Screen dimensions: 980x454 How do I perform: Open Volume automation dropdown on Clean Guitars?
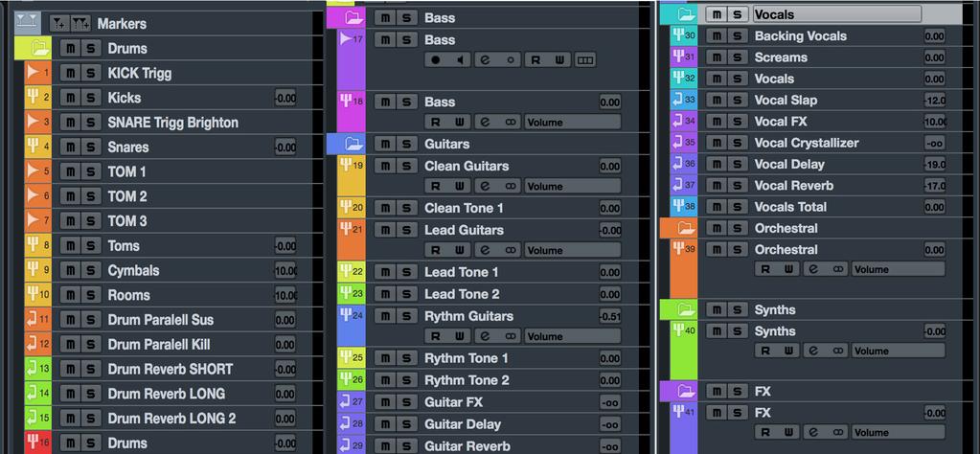(x=573, y=186)
